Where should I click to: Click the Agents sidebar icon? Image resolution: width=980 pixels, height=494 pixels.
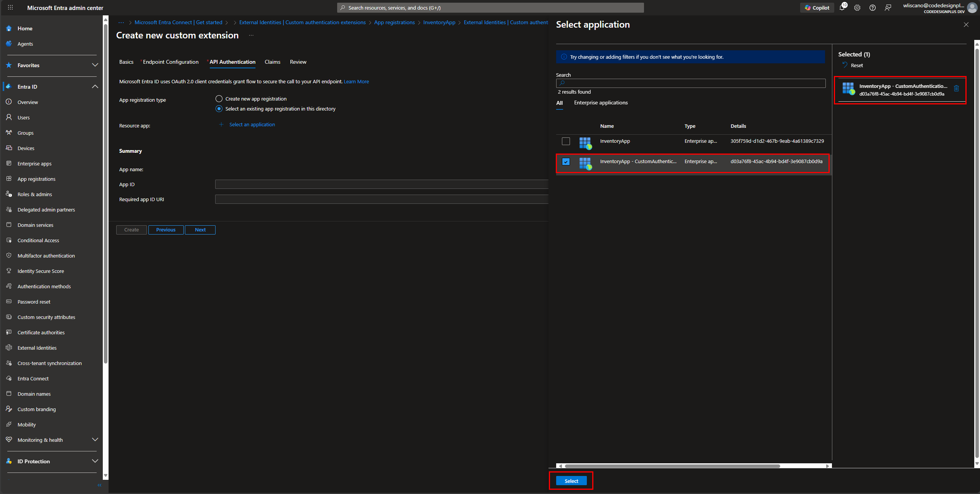click(x=9, y=44)
